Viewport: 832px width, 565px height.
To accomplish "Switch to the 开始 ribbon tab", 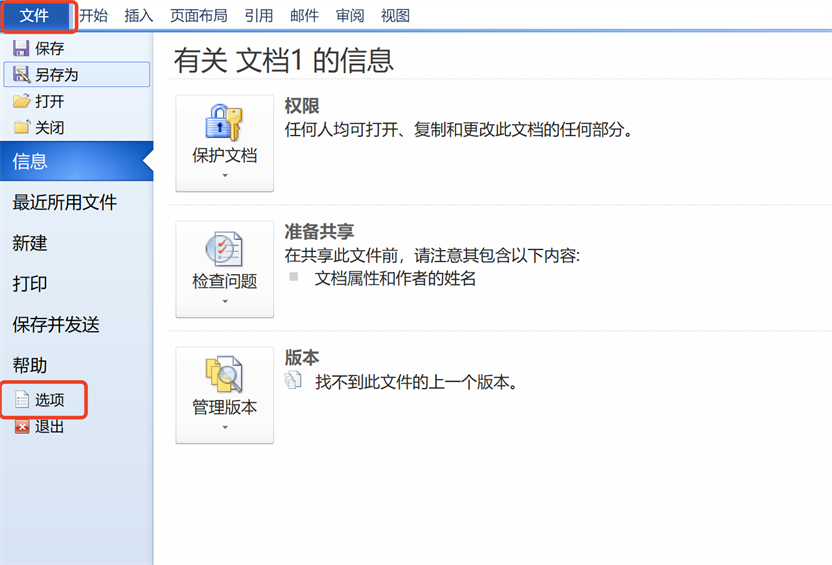I will pos(93,15).
